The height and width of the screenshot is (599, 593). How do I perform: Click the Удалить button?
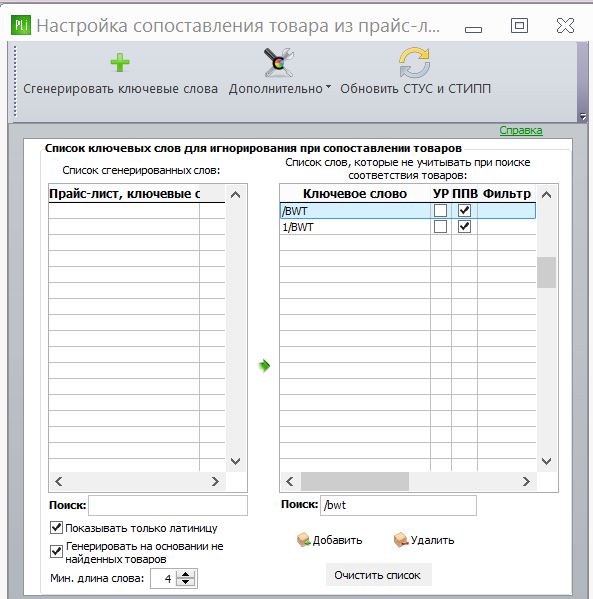coord(424,540)
